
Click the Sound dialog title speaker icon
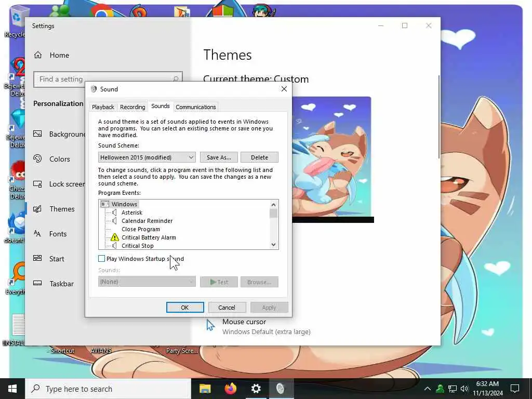click(94, 89)
